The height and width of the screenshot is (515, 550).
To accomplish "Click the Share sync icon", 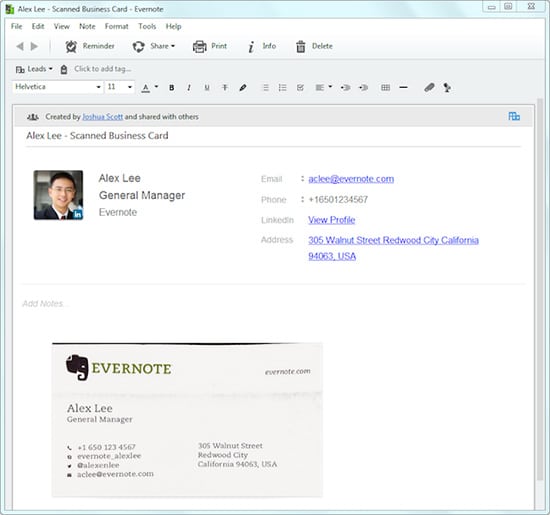I will point(139,46).
